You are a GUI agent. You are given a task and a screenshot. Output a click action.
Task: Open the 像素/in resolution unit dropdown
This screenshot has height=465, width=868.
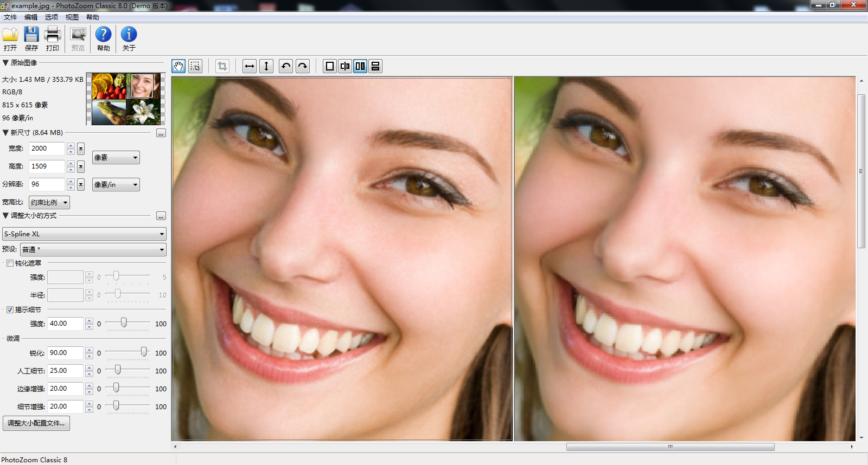click(x=116, y=185)
